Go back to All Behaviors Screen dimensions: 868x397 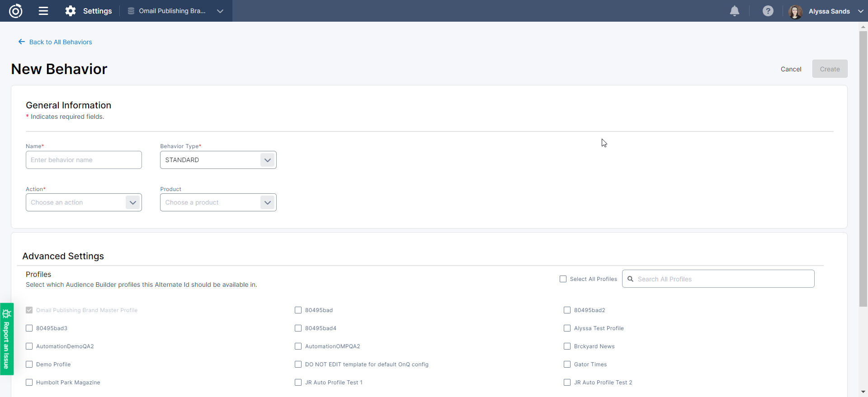[x=55, y=42]
